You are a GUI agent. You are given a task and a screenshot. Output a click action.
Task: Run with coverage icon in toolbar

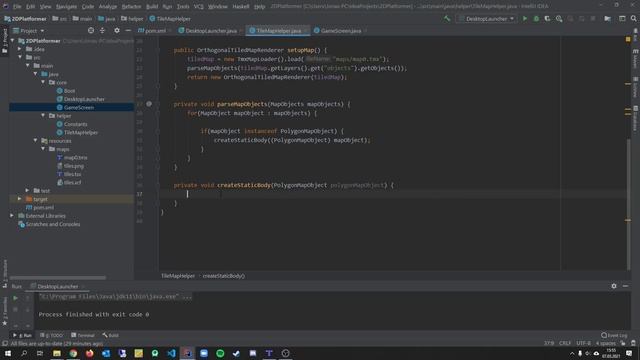pos(547,19)
